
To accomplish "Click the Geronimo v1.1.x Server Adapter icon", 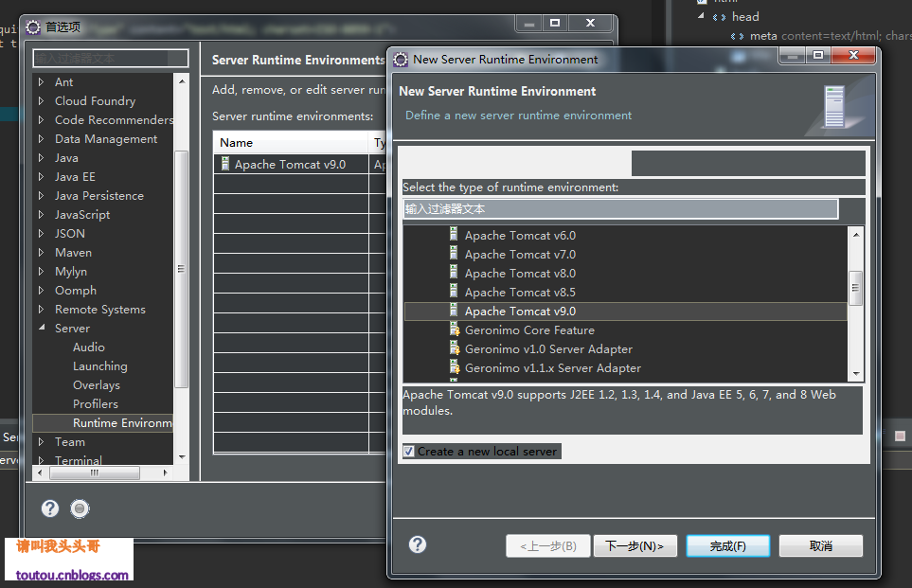I will pyautogui.click(x=455, y=367).
